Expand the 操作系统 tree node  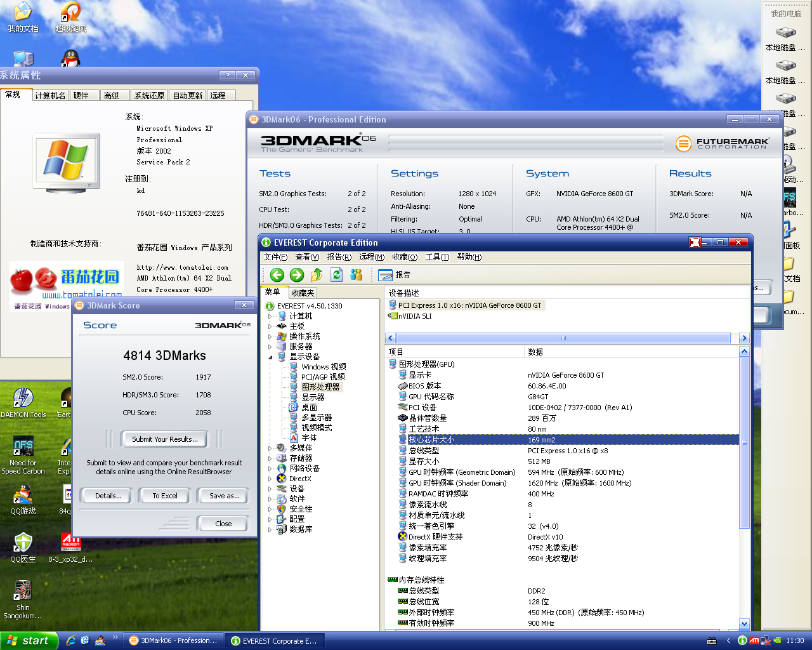270,336
